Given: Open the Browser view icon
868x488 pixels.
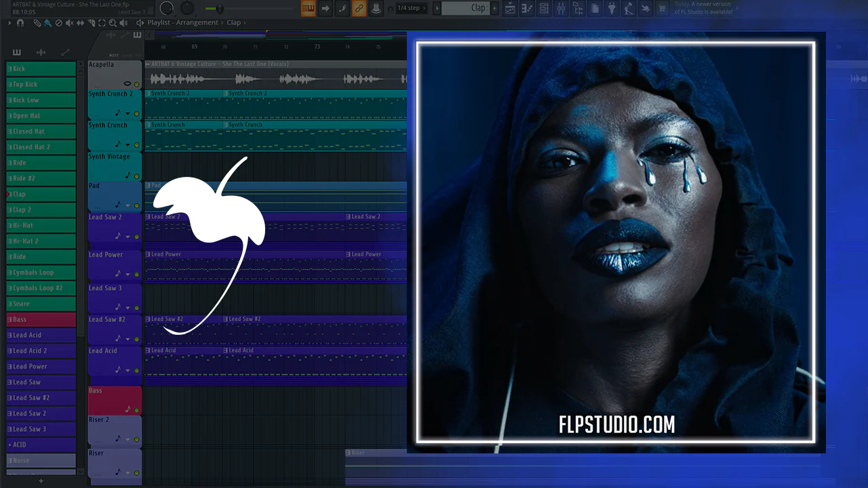Looking at the screenshot, I should (x=578, y=8).
